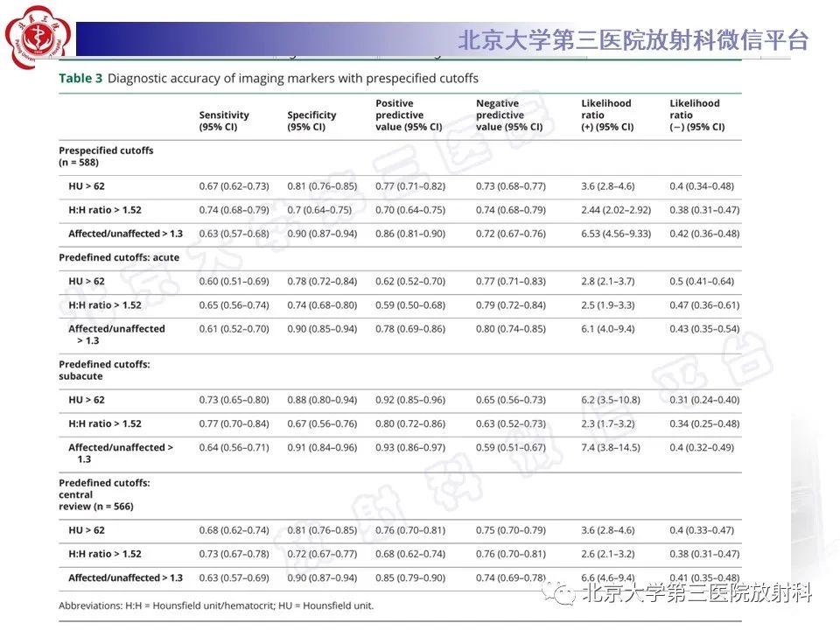Click the 'Sensitivity (95% CI)' column header
Screen dimensions: 840x630
coord(224,121)
